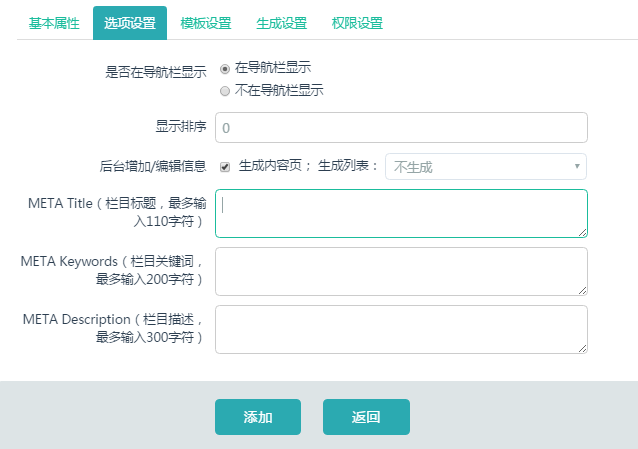Viewport: 638px width, 449px height.
Task: Expand the 生成列表 dropdown showing 不生成
Action: click(486, 166)
